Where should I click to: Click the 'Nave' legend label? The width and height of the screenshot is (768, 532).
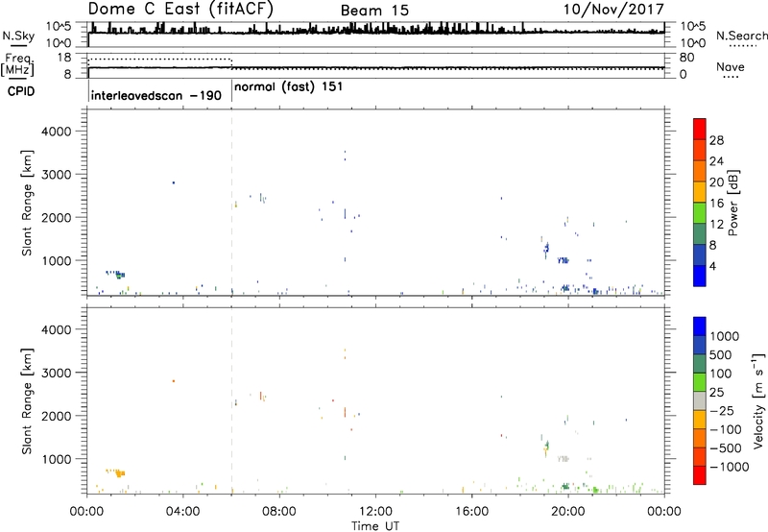point(731,67)
